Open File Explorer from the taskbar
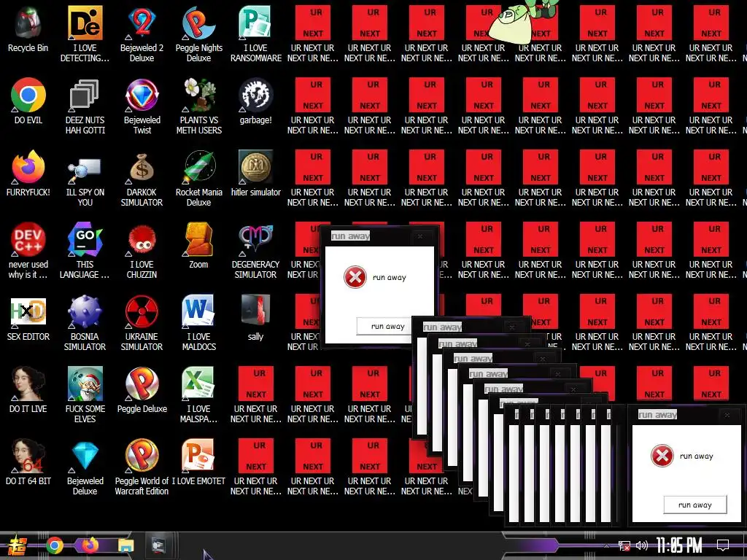 [x=126, y=545]
